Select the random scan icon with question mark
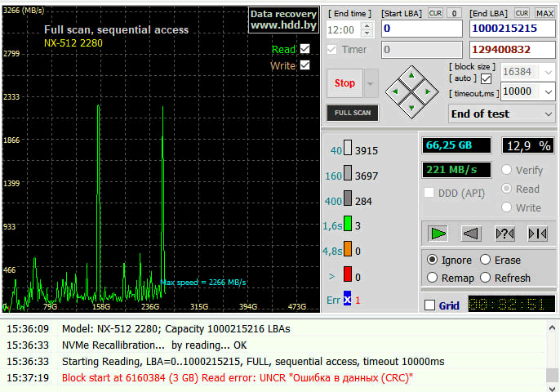Screen dimensions: 560x392 [x=504, y=234]
